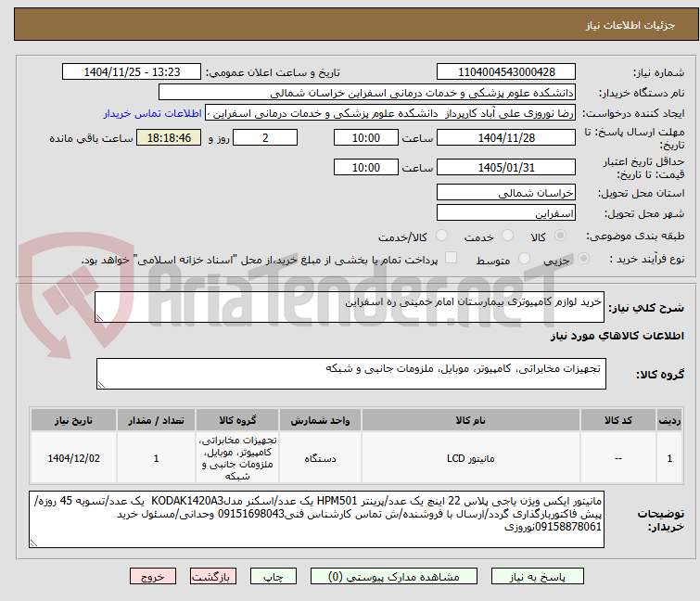
Task: Select the کالا radio button
Action: [560, 236]
